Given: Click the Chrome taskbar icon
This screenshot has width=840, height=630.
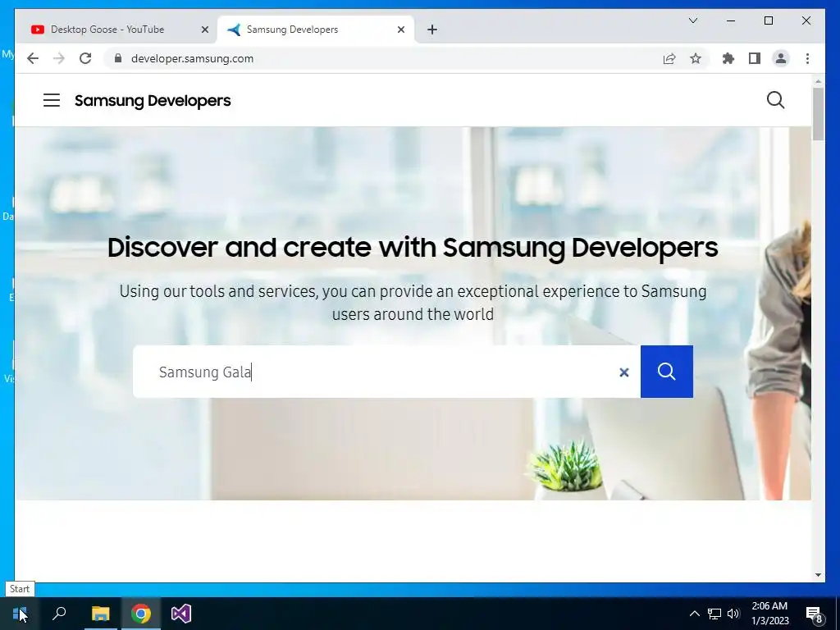Looking at the screenshot, I should pos(141,614).
